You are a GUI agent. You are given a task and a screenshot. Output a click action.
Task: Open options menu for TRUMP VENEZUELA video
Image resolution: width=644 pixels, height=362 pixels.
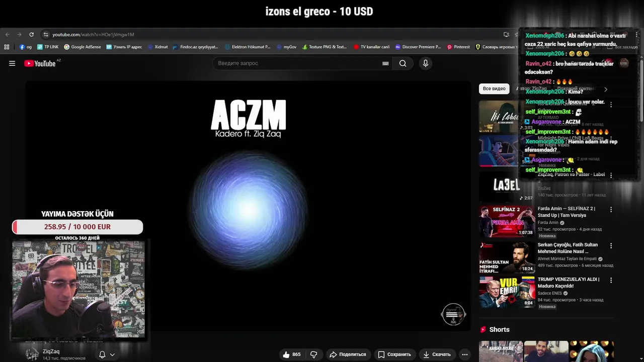(x=611, y=280)
